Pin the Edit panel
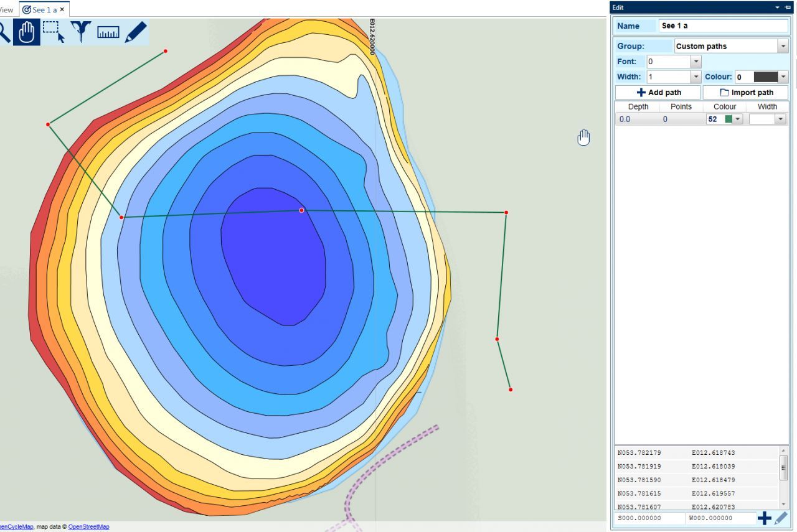797x532 pixels. pos(788,7)
